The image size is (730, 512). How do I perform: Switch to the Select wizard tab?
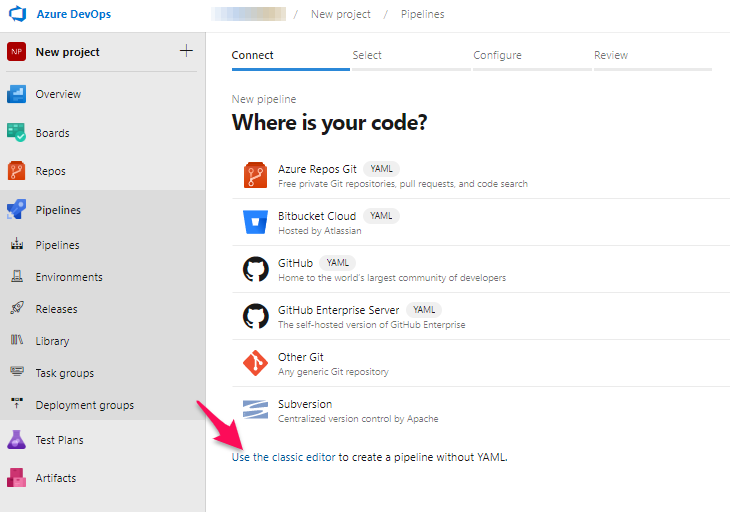pyautogui.click(x=367, y=56)
